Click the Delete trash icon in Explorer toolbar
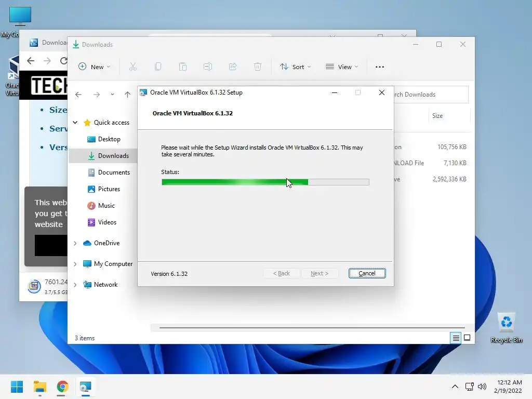Image resolution: width=532 pixels, height=399 pixels. point(258,67)
